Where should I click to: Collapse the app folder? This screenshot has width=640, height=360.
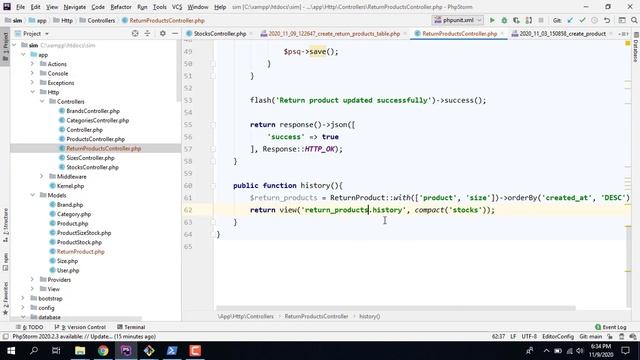[x=23, y=54]
